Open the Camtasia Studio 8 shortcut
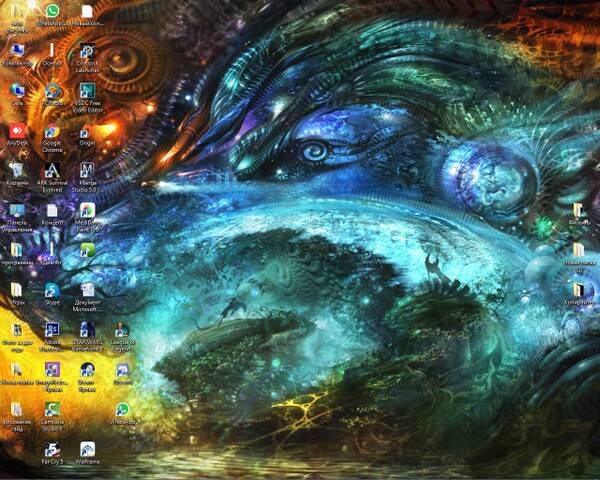Viewport: 600px width, 480px height. [x=52, y=410]
